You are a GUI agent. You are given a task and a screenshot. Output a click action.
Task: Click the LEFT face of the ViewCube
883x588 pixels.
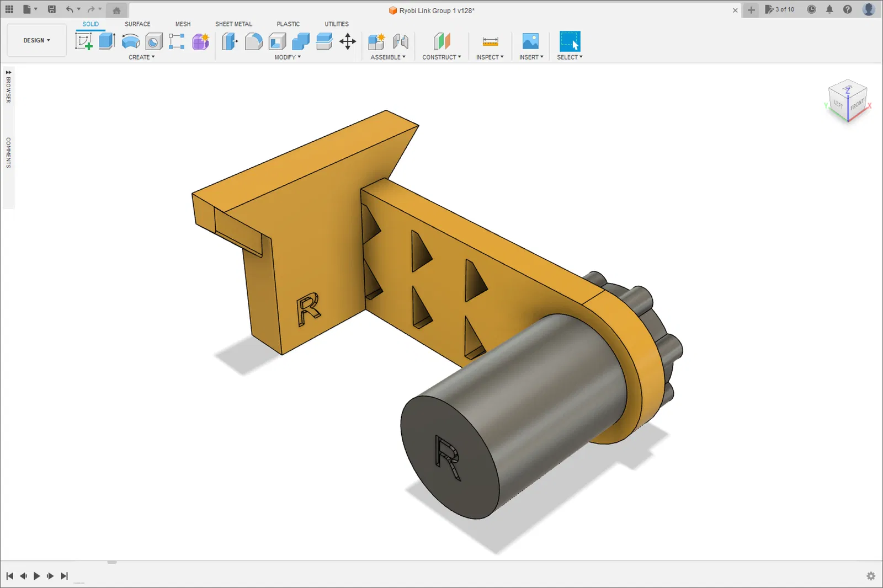pyautogui.click(x=838, y=104)
